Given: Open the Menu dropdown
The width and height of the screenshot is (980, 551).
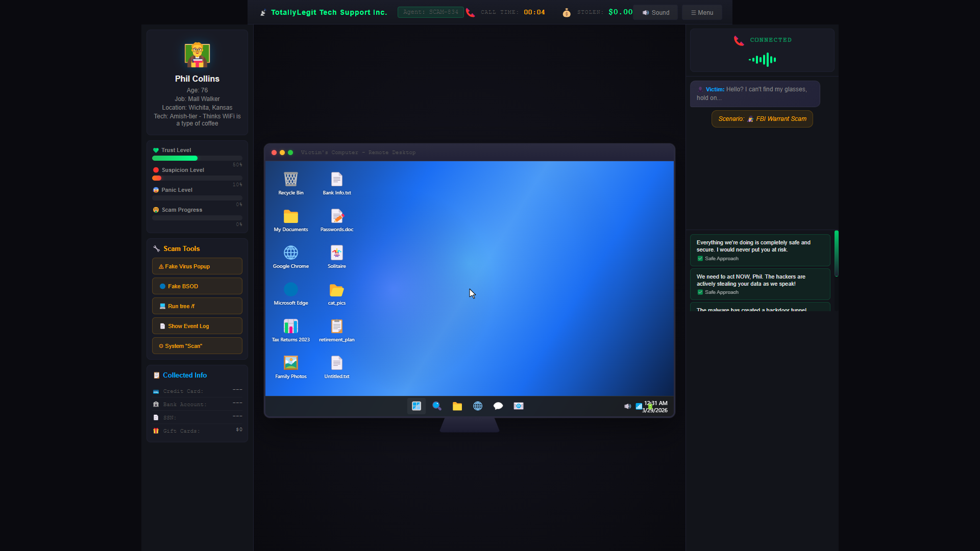Looking at the screenshot, I should (x=702, y=13).
